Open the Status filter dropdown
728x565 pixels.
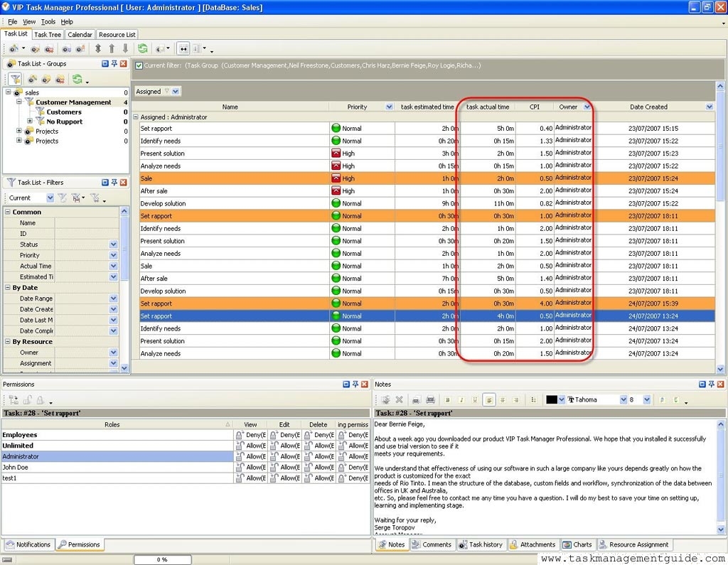coord(114,244)
